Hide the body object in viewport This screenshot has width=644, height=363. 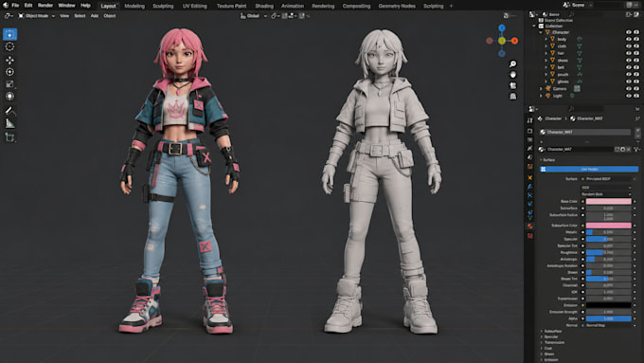pyautogui.click(x=629, y=39)
